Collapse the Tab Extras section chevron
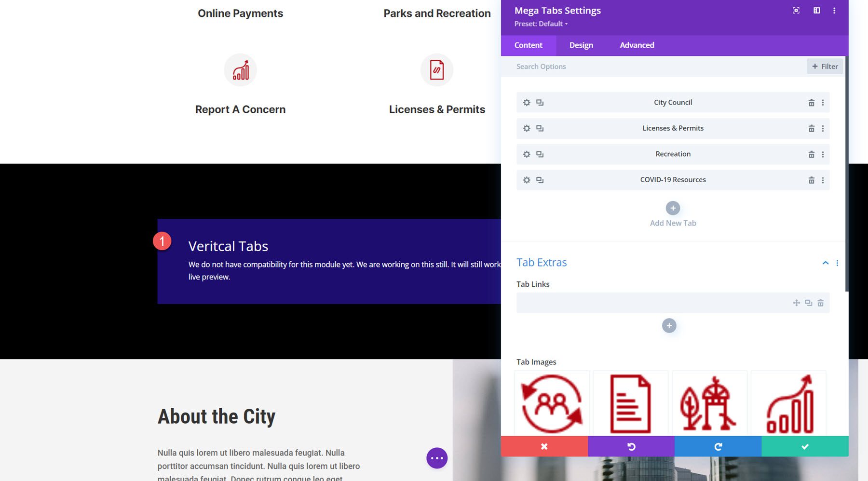The width and height of the screenshot is (868, 481). [x=826, y=263]
